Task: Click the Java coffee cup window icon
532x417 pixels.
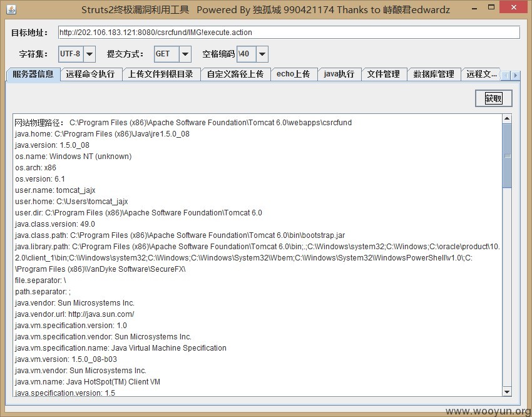Action: pos(11,9)
